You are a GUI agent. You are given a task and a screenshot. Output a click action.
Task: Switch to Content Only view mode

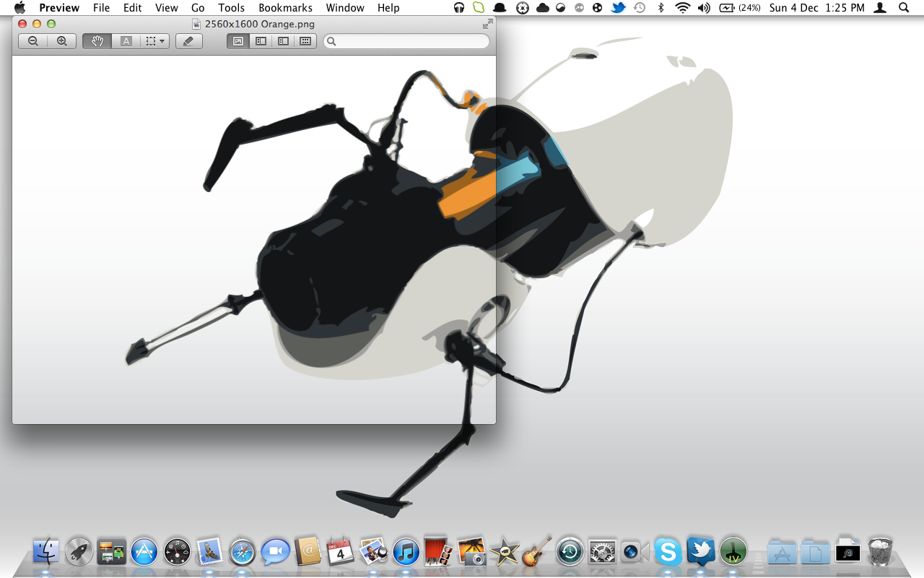[237, 41]
